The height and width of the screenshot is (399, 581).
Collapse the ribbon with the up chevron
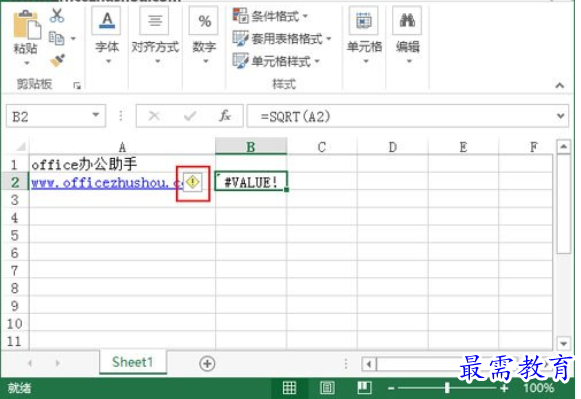coord(560,86)
